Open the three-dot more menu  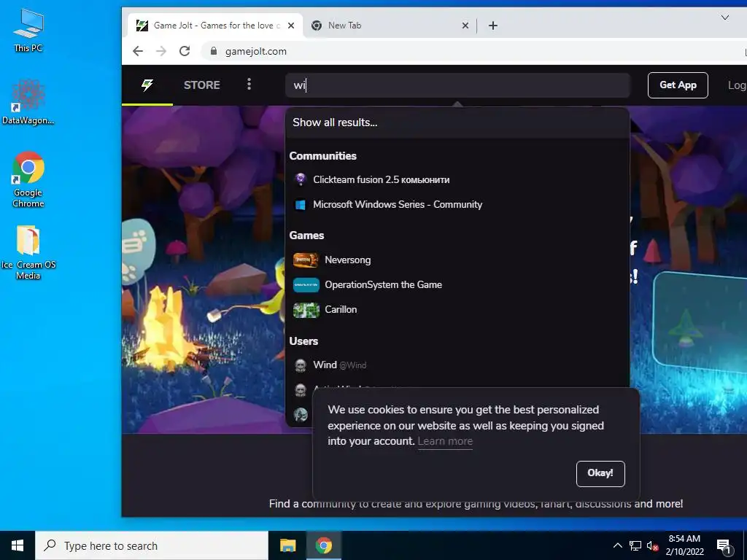(x=249, y=85)
